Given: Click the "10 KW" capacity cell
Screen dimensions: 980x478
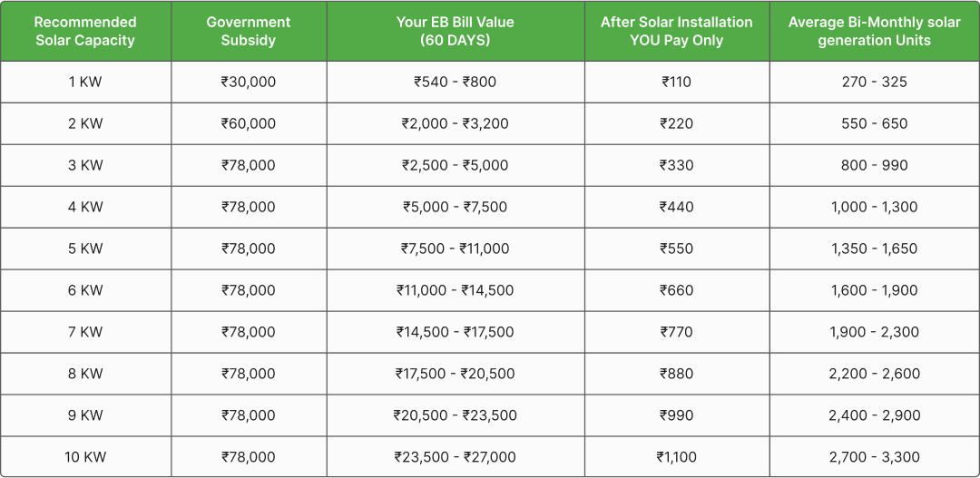Looking at the screenshot, I should [x=85, y=457].
